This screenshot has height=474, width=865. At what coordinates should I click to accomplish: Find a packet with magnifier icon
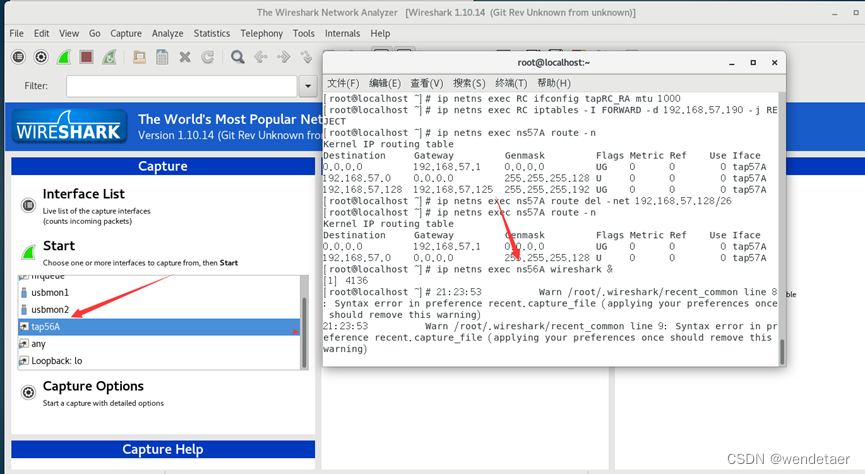coord(238,57)
